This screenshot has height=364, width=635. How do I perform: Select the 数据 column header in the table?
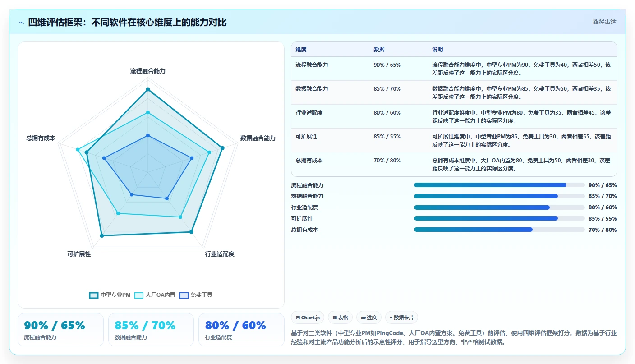[x=379, y=50]
